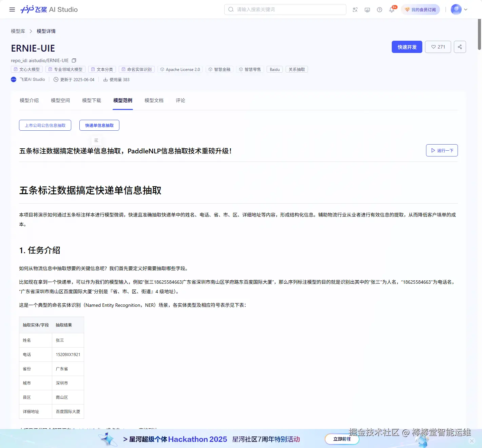The image size is (482, 448).
Task: Click the Hackathon 2025 banner title
Action: 175,439
